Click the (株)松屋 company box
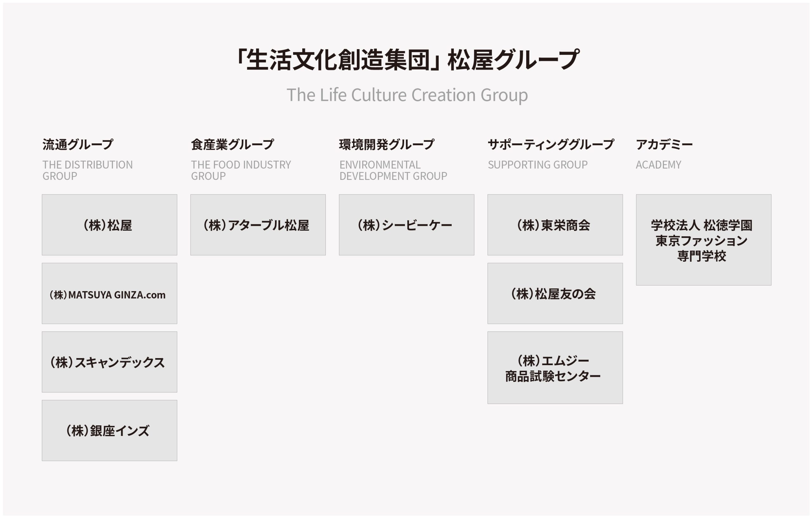This screenshot has width=812, height=518. (109, 225)
